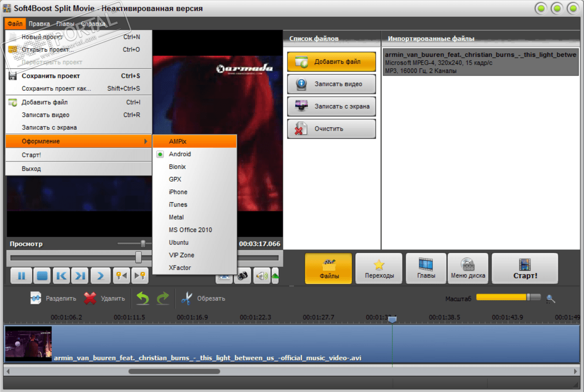Open the Главы menu in menu bar
This screenshot has height=392, width=584.
click(66, 23)
